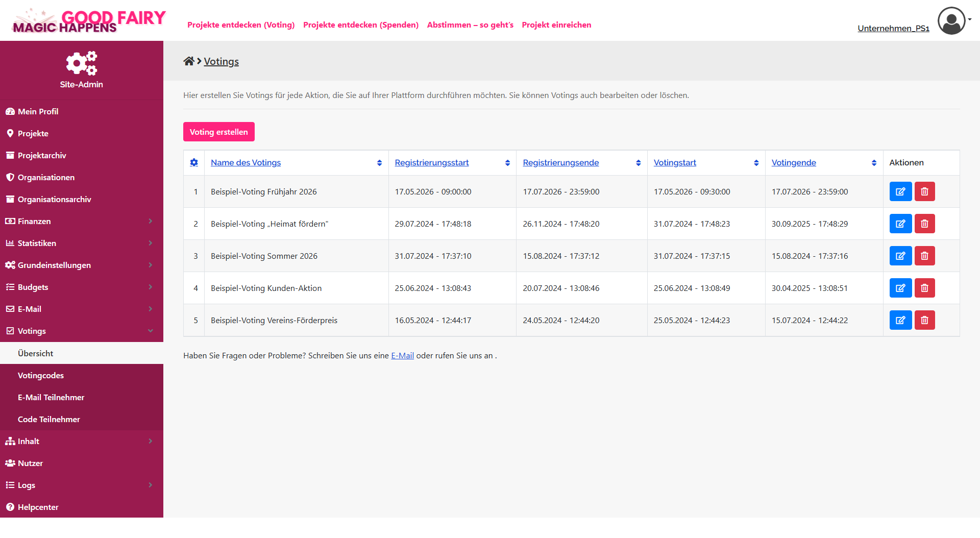This screenshot has width=980, height=538.
Task: Click the date 30.04.2025 - 13:08:51
Action: pyautogui.click(x=810, y=288)
